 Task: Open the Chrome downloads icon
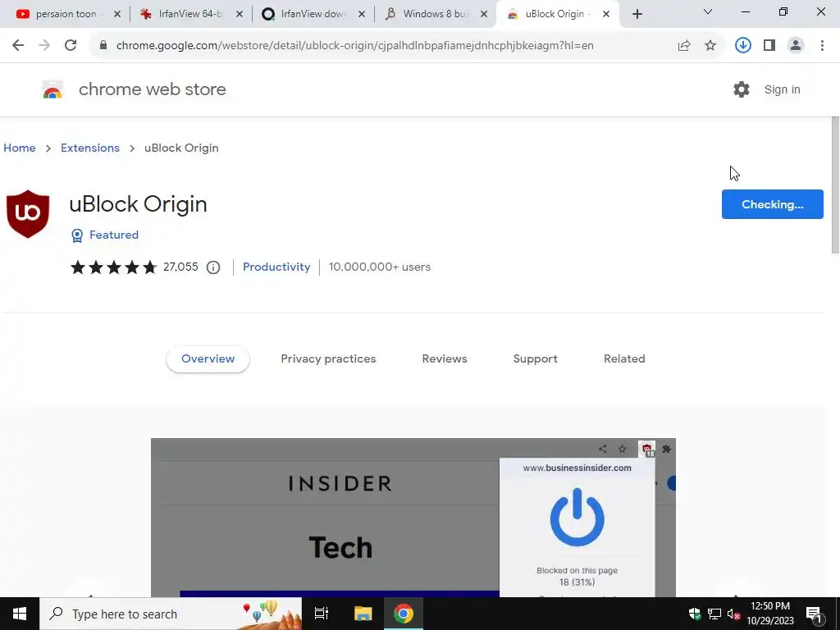[743, 46]
